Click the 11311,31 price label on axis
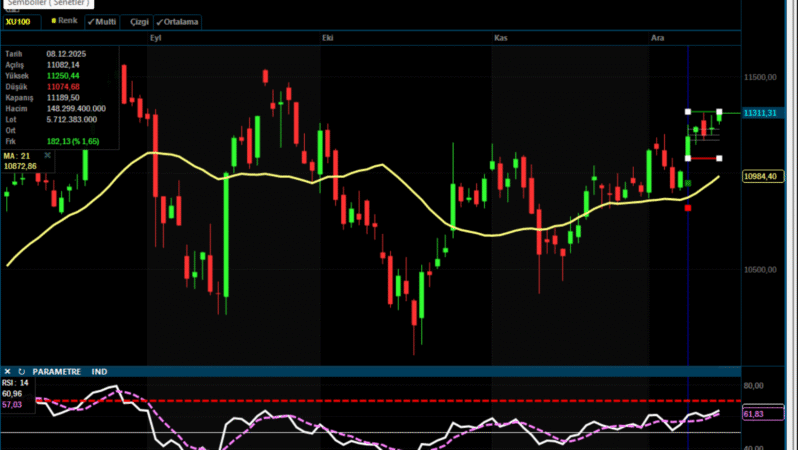 tap(761, 114)
